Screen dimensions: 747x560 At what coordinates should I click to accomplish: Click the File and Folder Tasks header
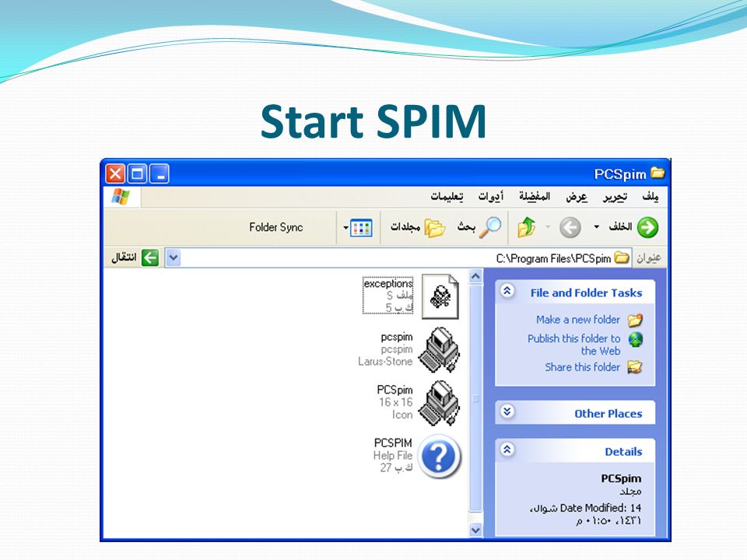[586, 293]
